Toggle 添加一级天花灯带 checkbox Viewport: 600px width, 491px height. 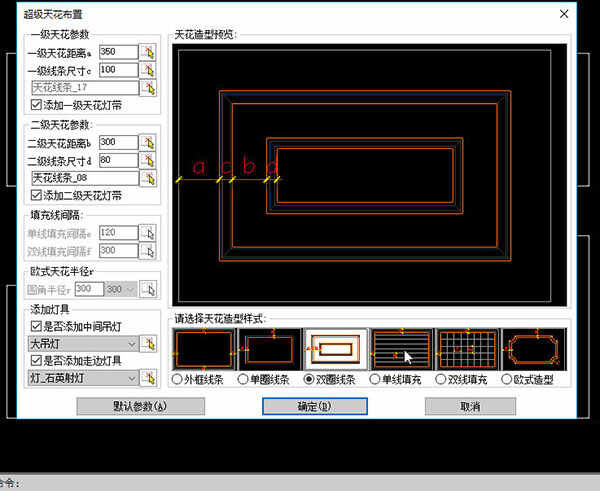(37, 104)
